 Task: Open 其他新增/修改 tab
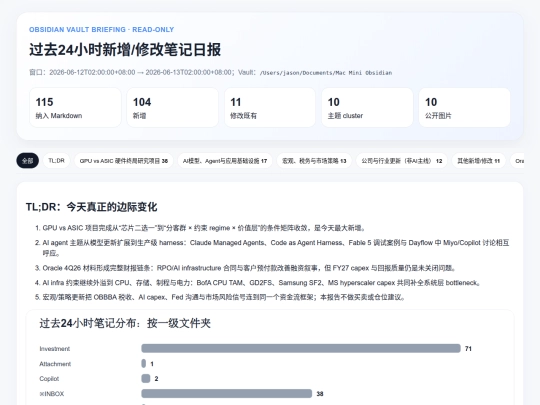pos(478,161)
